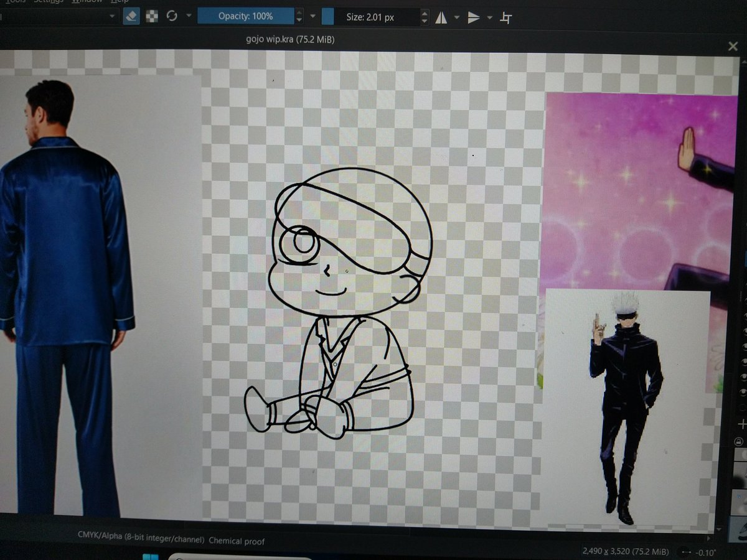
Task: Close the gojo wip.kra document tab
Action: (x=733, y=46)
